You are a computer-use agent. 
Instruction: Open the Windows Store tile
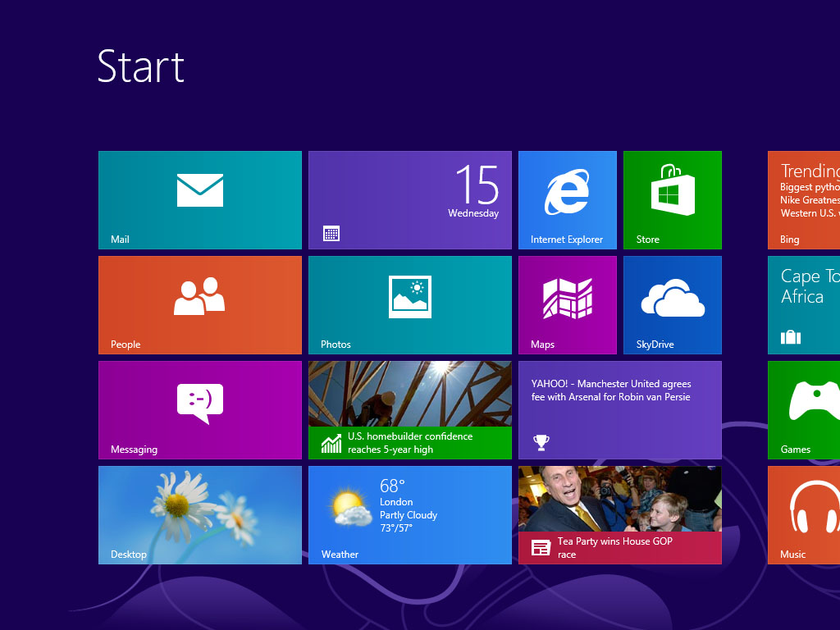[672, 199]
